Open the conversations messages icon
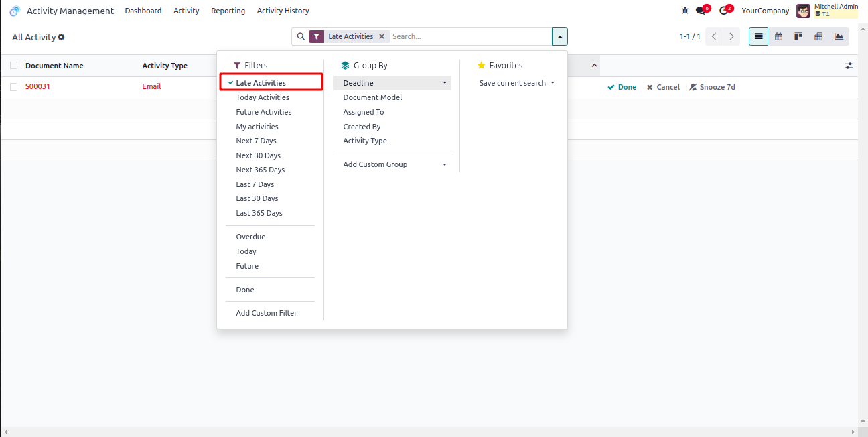 click(700, 11)
